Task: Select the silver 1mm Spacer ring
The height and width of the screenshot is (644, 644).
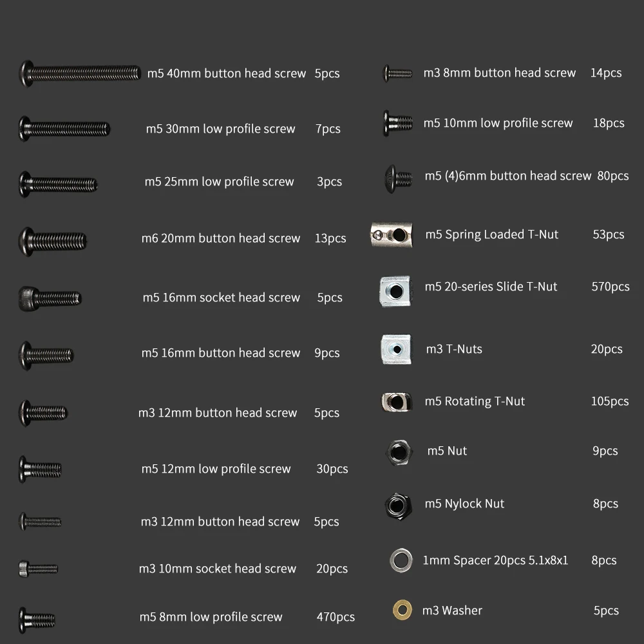Action: (401, 560)
